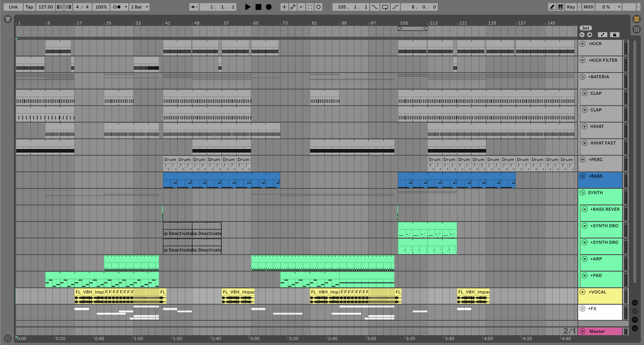The image size is (644, 345).
Task: Unfold the +ARP track
Action: tap(584, 259)
